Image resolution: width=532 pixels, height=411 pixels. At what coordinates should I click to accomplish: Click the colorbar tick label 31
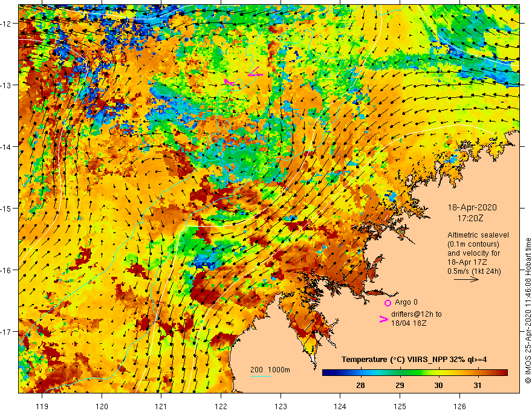[478, 385]
